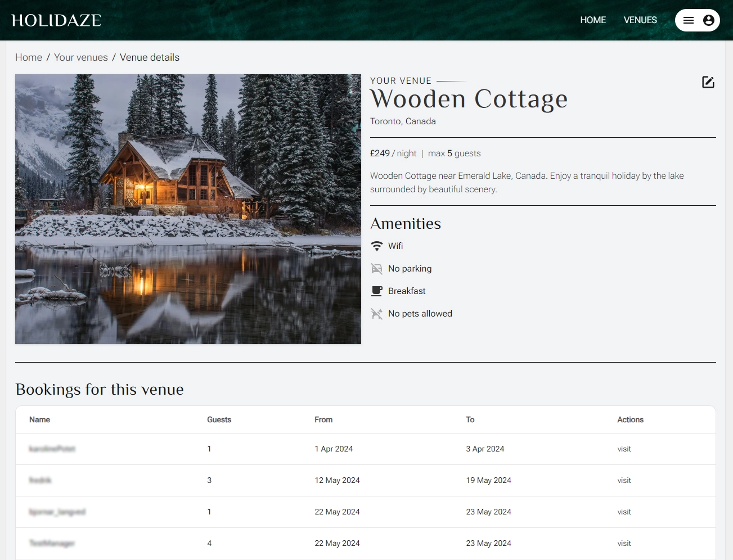Select VENUES in the top navigation
This screenshot has height=560, width=733.
(640, 20)
